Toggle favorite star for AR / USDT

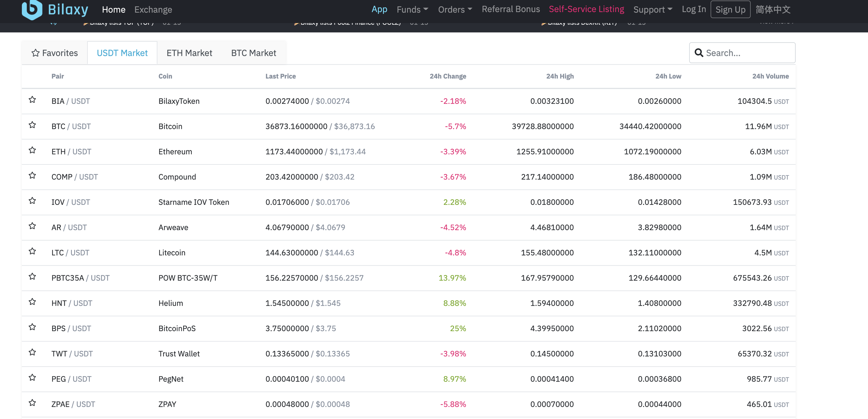coord(32,226)
